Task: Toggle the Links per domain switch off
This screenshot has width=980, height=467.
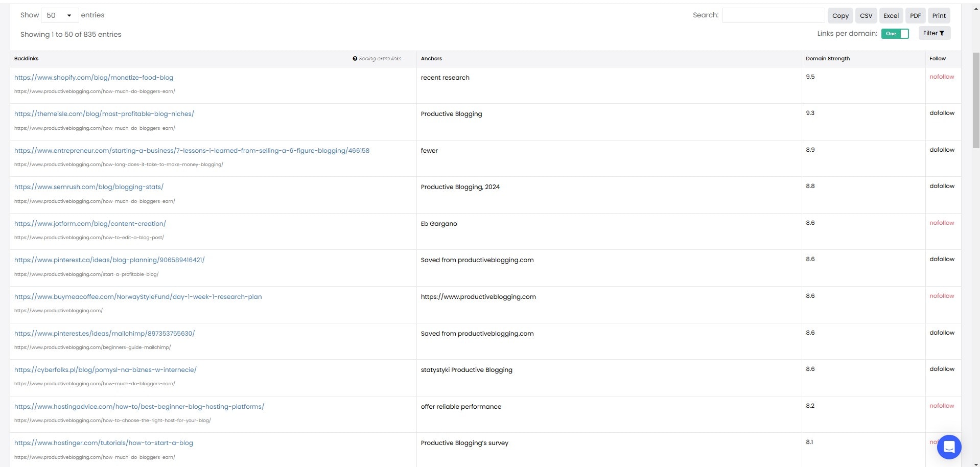Action: [896, 33]
